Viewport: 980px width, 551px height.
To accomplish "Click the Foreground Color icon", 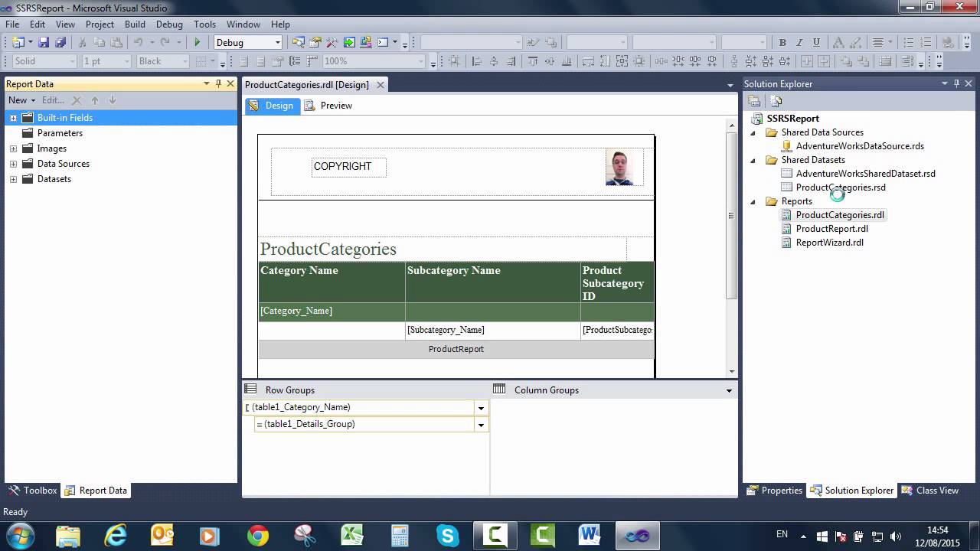I will (838, 43).
